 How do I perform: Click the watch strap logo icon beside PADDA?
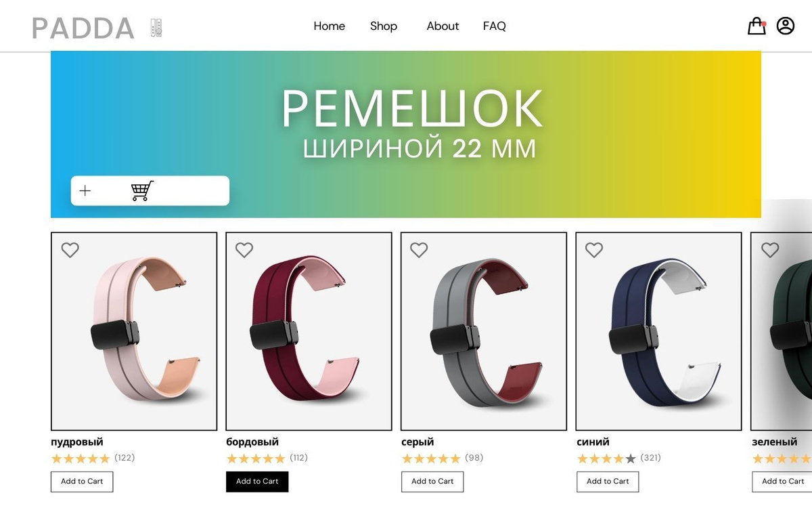pyautogui.click(x=156, y=28)
